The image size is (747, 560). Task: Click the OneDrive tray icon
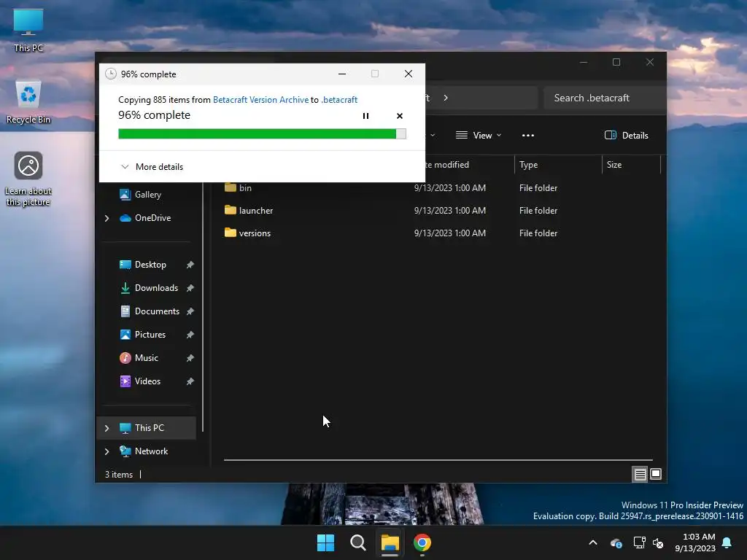coord(616,542)
